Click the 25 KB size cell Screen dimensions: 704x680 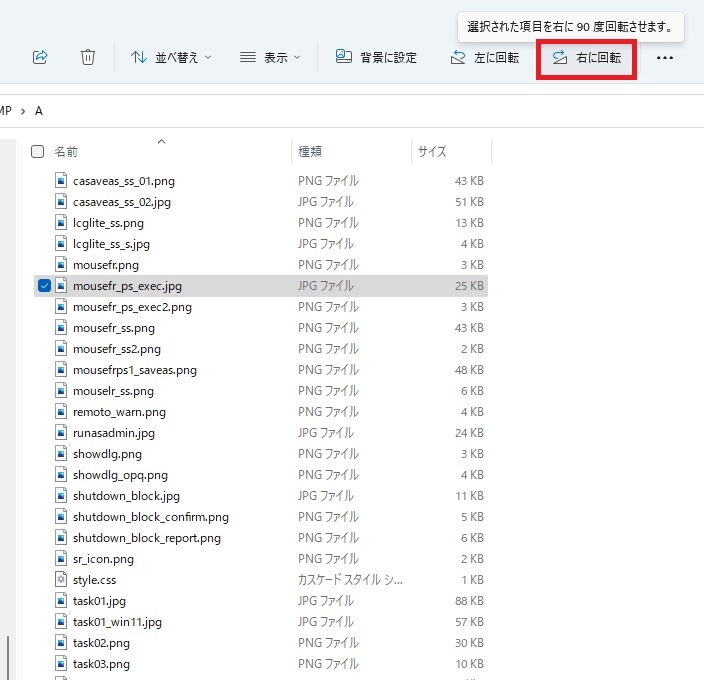tap(469, 286)
